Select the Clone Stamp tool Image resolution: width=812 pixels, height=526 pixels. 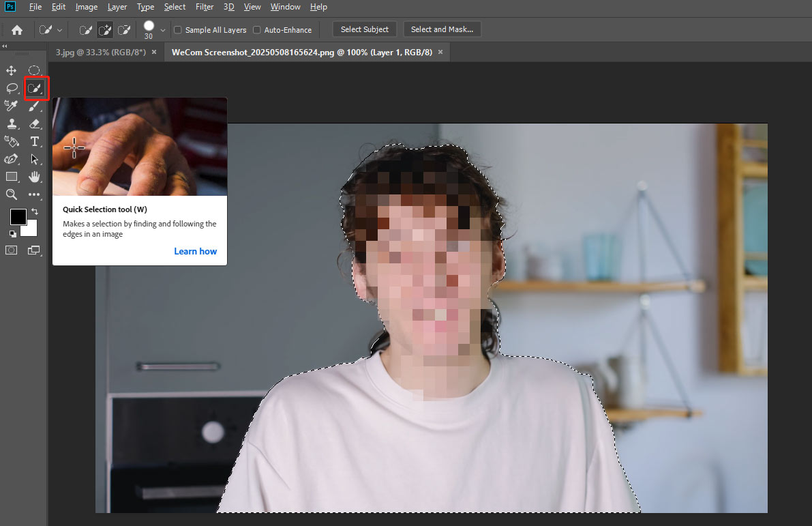pyautogui.click(x=12, y=123)
